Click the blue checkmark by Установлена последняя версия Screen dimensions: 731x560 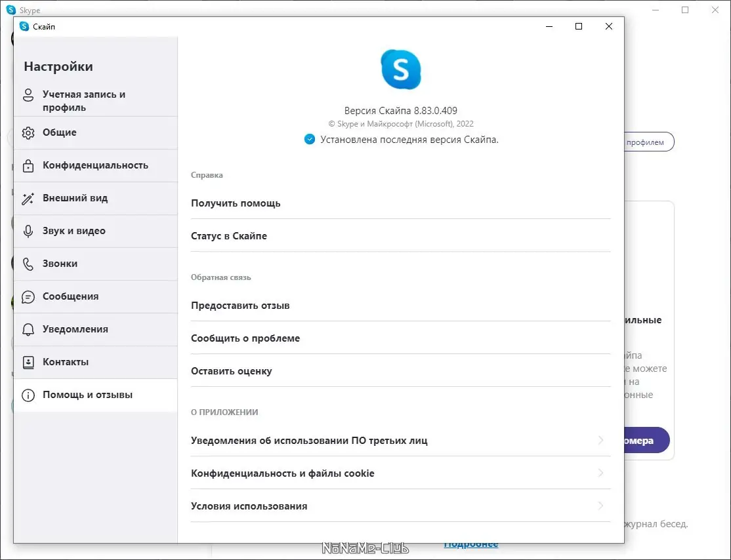(310, 139)
